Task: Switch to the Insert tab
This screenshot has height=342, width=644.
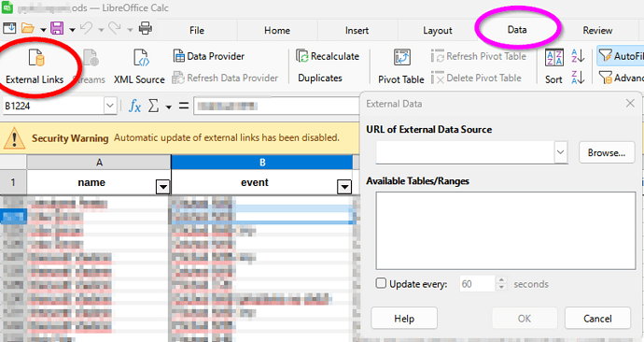Action: pos(357,31)
